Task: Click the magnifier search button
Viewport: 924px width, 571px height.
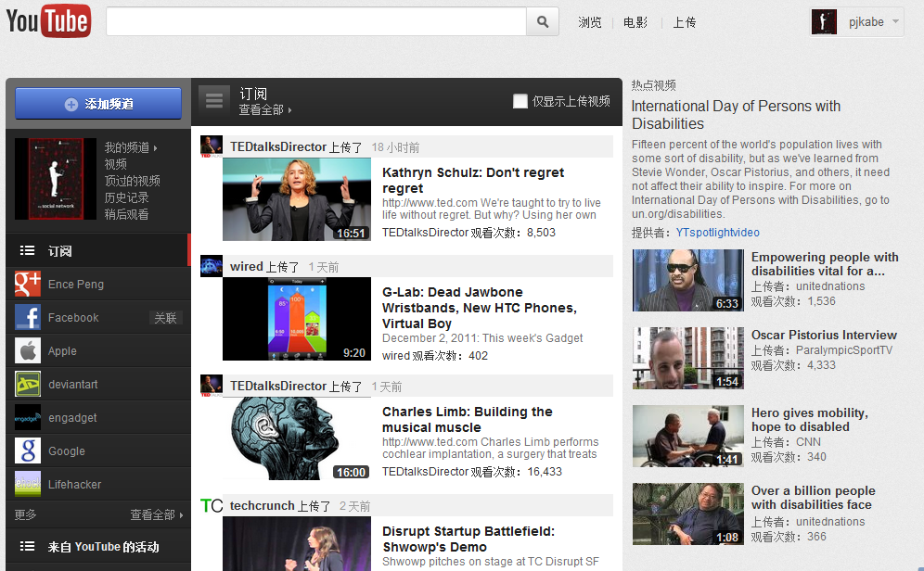Action: point(543,21)
